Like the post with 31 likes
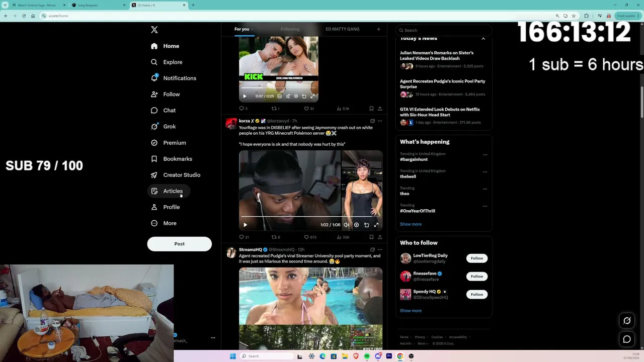The image size is (644, 362). pyautogui.click(x=309, y=109)
